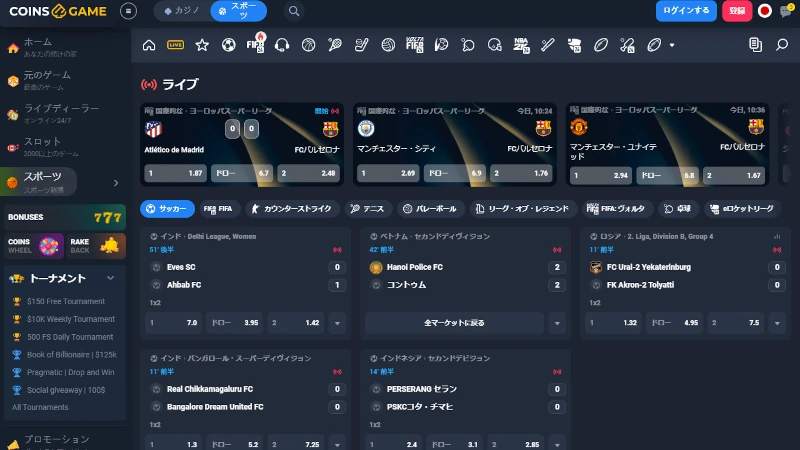Select the FIFA filter tab
Image resolution: width=800 pixels, height=450 pixels.
pyautogui.click(x=218, y=209)
